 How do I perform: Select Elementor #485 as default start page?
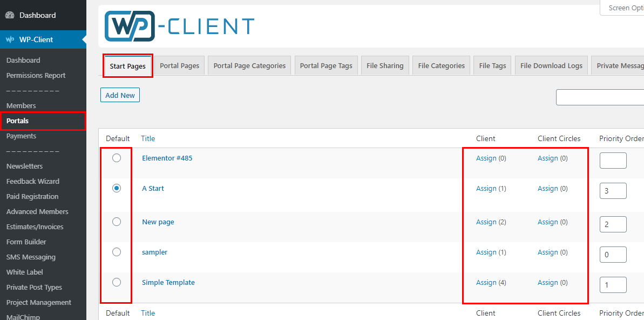pos(117,158)
